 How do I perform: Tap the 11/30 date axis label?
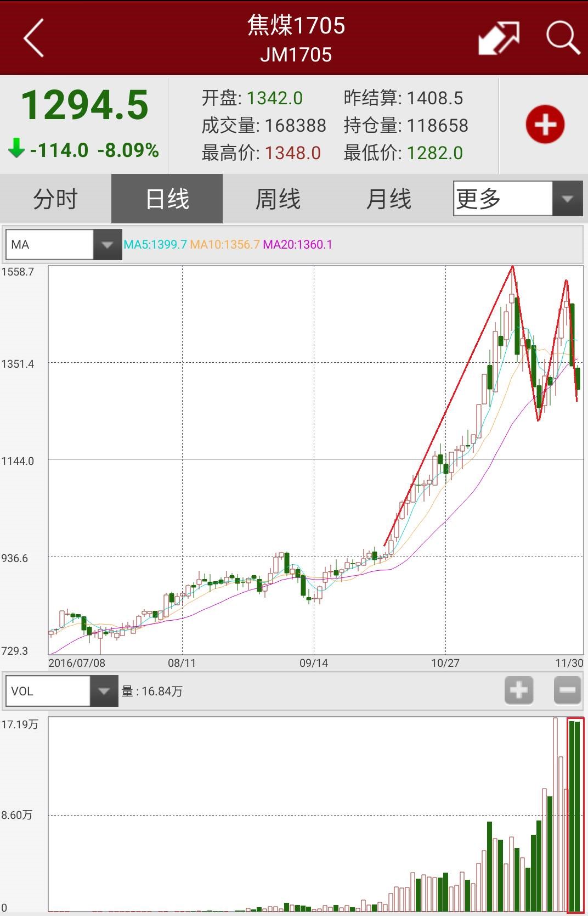tap(569, 663)
